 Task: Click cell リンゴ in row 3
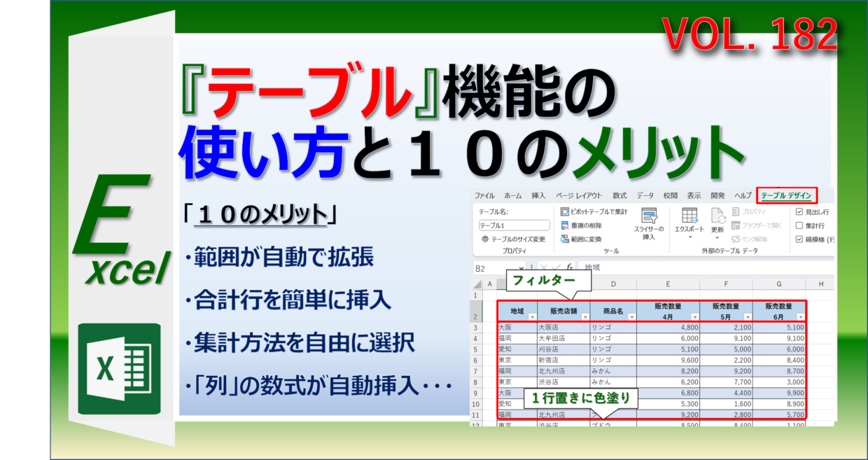point(614,328)
